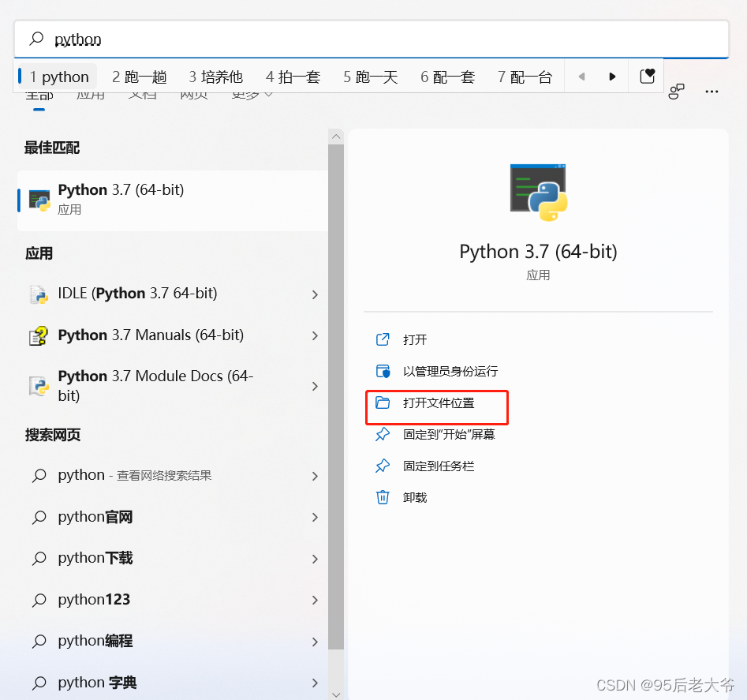This screenshot has width=747, height=700.
Task: Click the trash icon for 卸载
Action: [383, 497]
